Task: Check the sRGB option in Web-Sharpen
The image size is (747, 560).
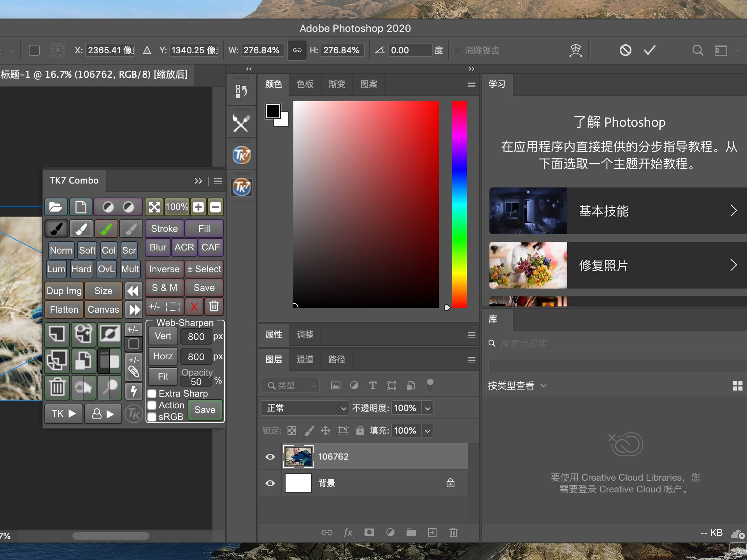Action: [x=152, y=417]
